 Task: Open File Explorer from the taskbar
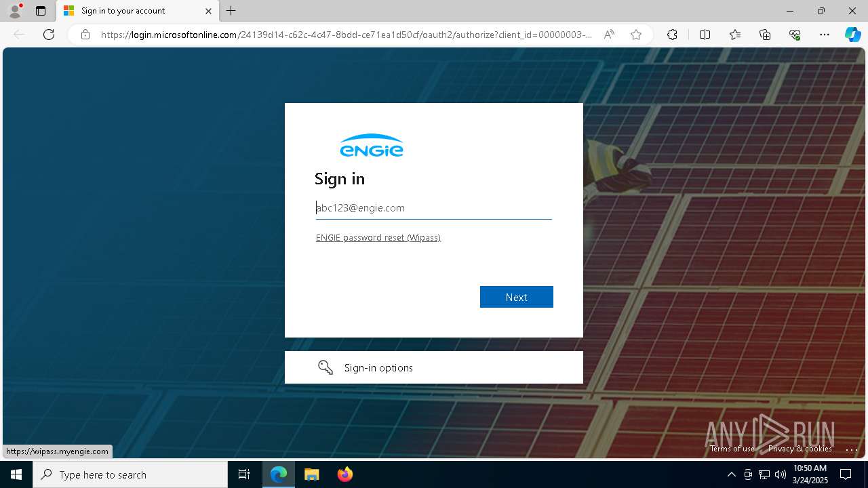(x=312, y=474)
